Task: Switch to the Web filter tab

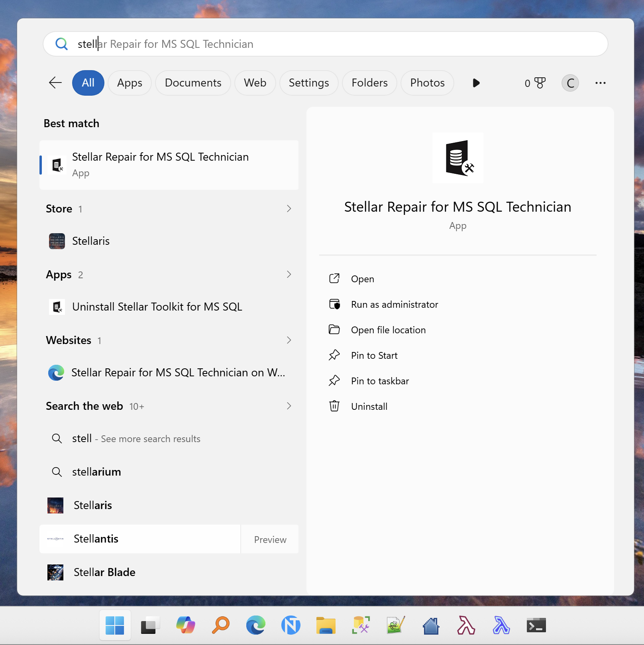Action: pyautogui.click(x=255, y=83)
